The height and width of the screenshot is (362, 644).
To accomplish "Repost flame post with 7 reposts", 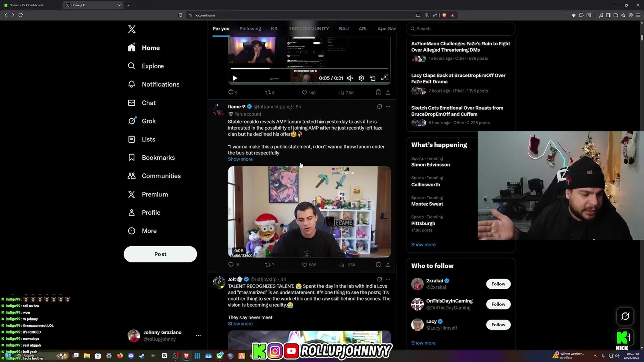I will (270, 265).
